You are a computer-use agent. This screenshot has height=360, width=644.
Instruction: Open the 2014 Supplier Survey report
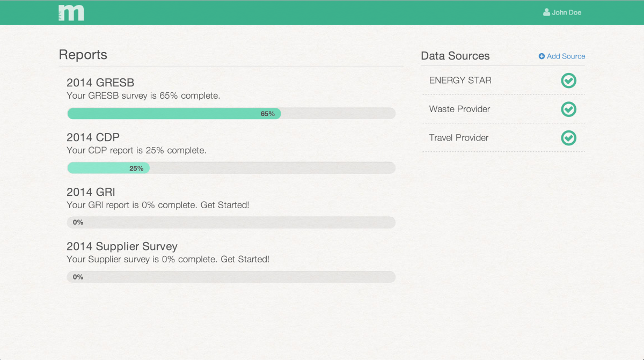click(x=122, y=247)
